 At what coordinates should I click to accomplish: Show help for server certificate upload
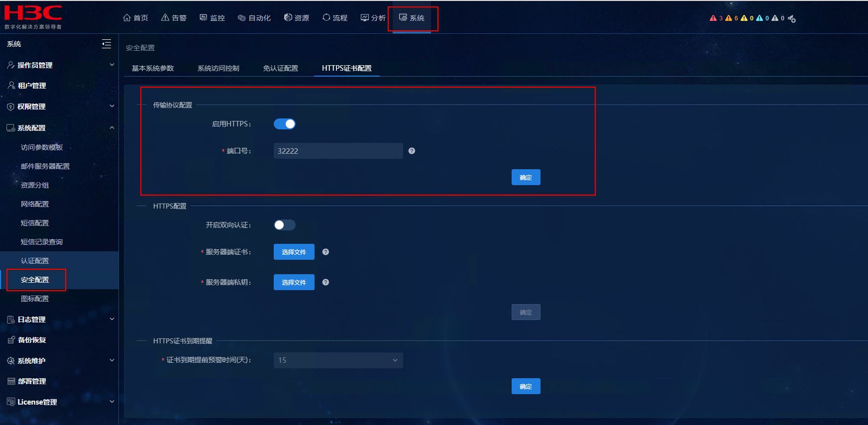point(325,252)
